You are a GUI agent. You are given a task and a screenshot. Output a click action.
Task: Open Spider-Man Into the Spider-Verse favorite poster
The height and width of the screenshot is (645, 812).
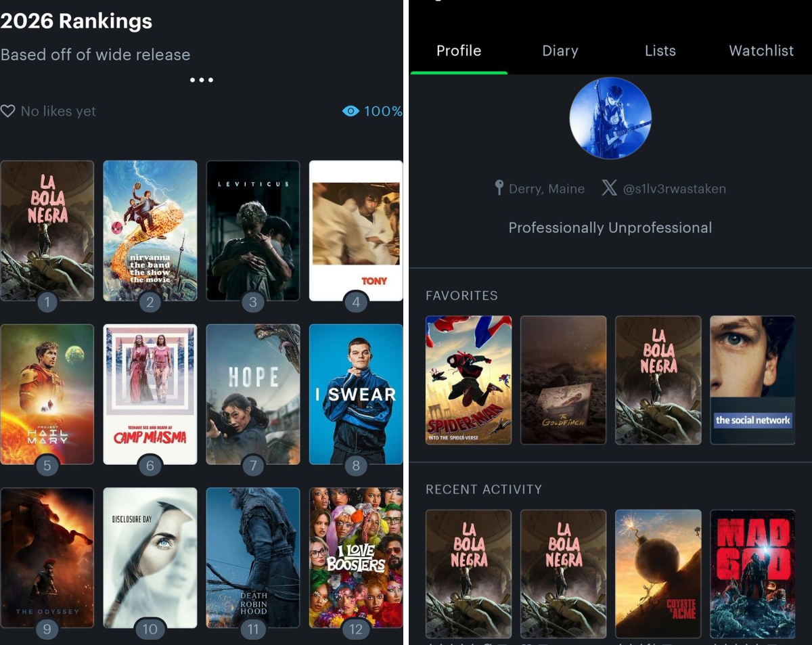(x=468, y=380)
